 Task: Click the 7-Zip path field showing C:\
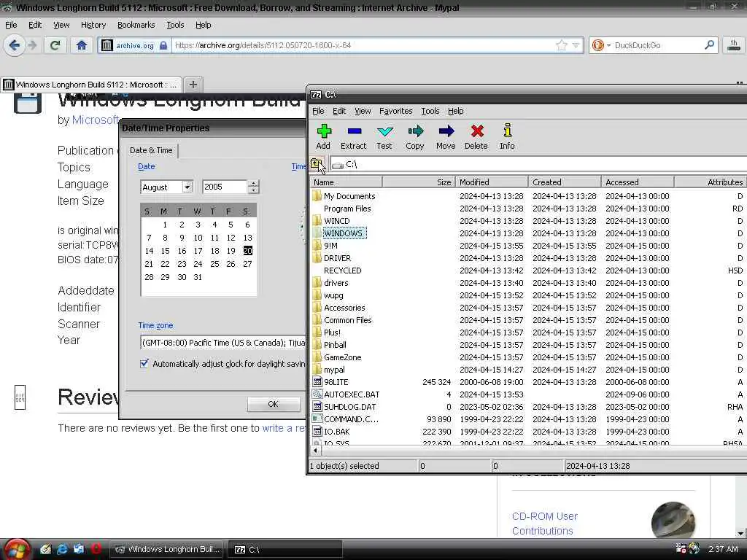point(538,164)
